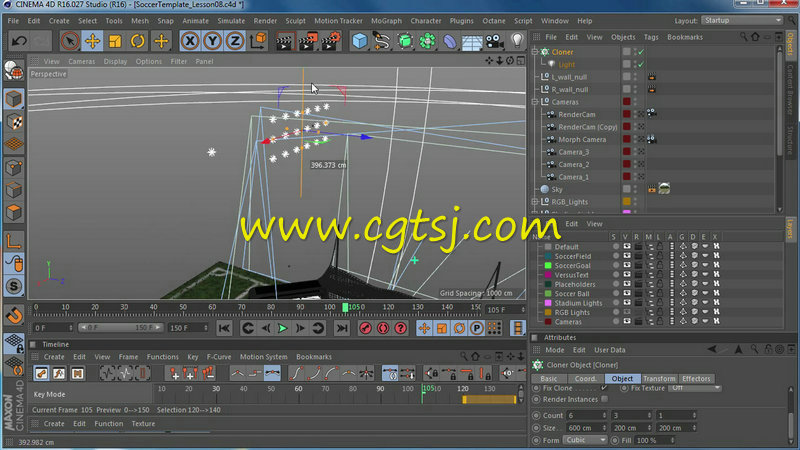Open the Character menu

pos(426,21)
